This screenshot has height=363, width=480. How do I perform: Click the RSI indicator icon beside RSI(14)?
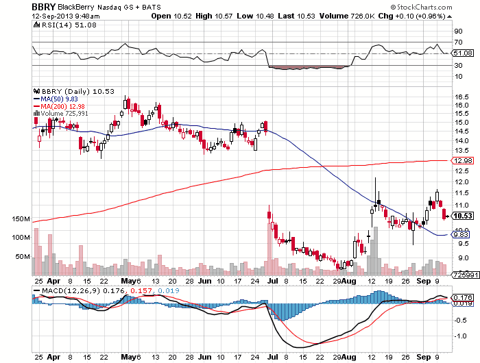click(x=36, y=25)
